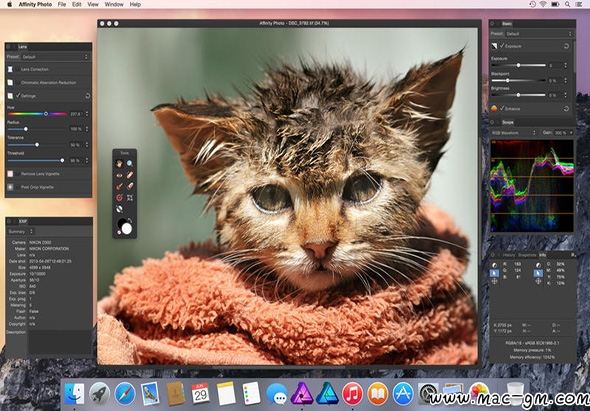Select the Zoom magnifier tool

[130, 164]
